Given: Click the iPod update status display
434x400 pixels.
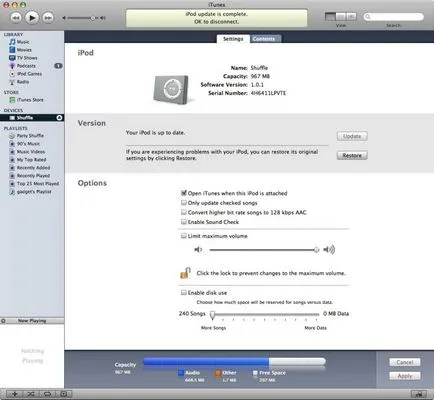Looking at the screenshot, I should [217, 18].
